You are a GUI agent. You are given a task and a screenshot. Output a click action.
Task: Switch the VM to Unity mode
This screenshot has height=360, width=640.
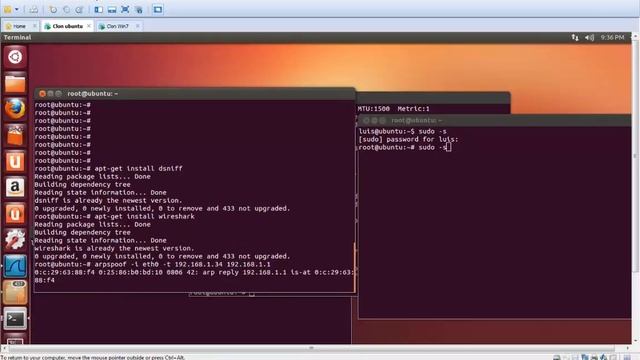[139, 9]
